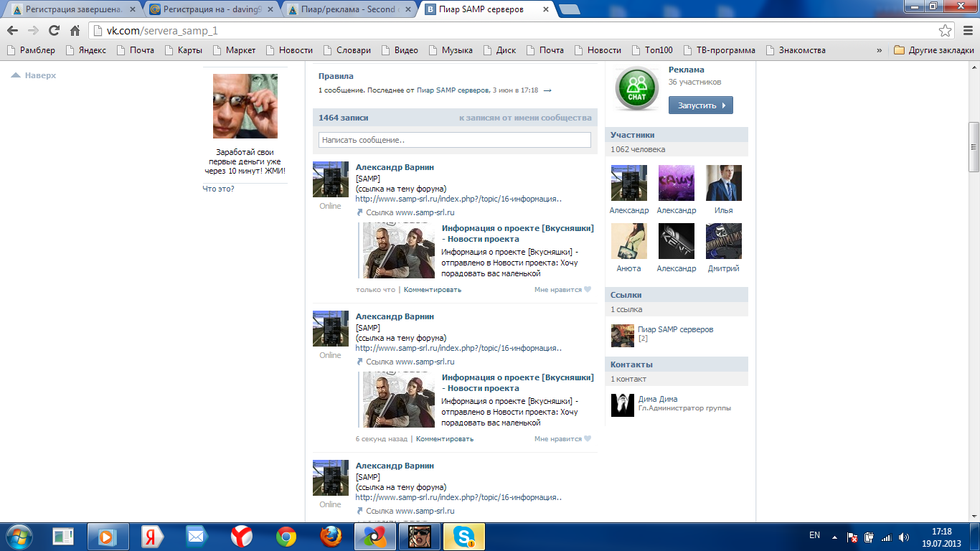Screen dimensions: 980x551
Task: Open a new browser tab
Action: 570,9
